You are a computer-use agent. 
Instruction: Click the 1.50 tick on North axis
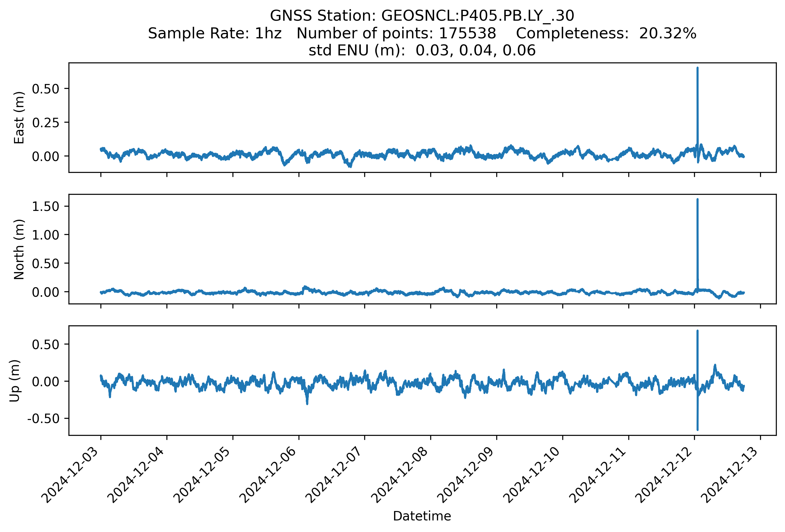tap(45, 206)
